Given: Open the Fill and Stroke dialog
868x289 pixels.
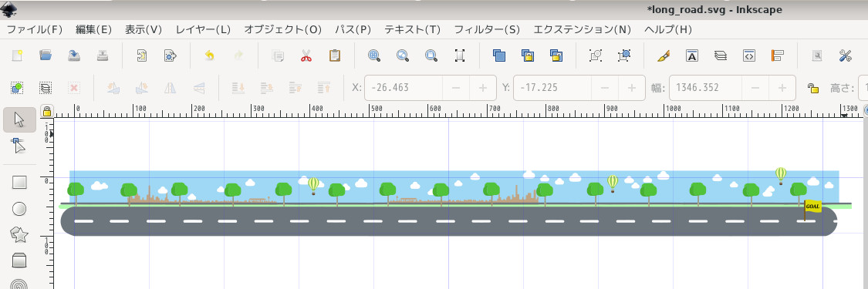Looking at the screenshot, I should tap(664, 55).
